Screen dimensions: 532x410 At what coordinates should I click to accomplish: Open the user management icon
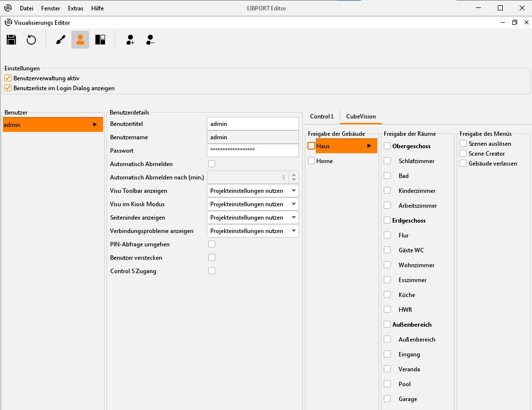(x=80, y=40)
